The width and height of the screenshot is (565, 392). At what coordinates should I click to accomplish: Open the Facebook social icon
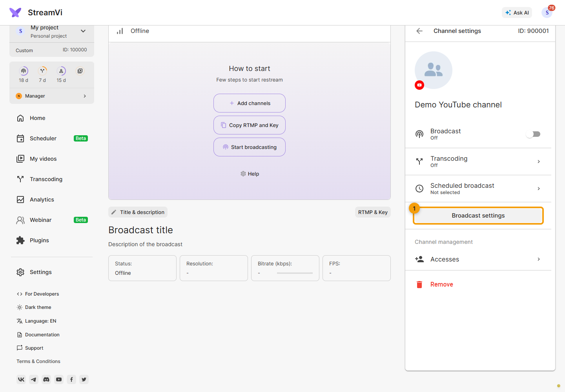click(x=71, y=379)
